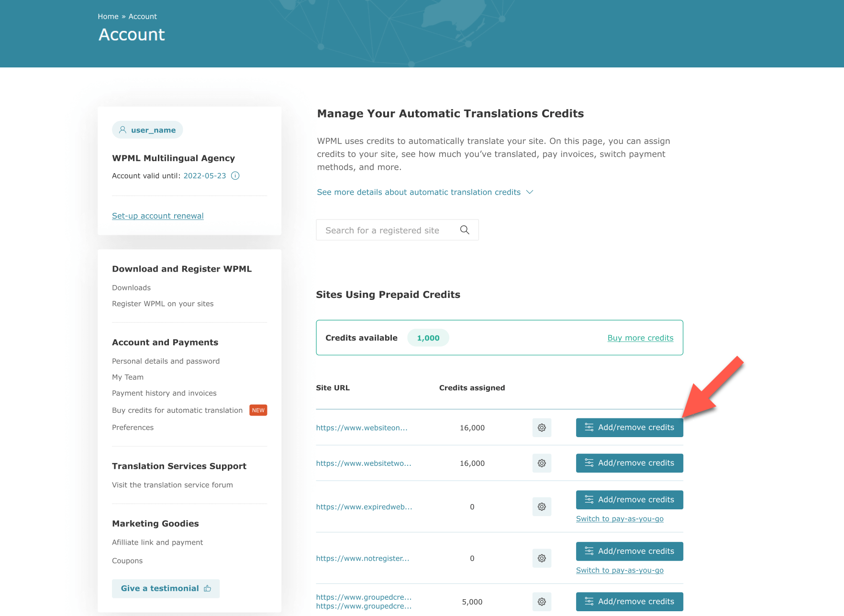Open settings gear for websitetwo site

(x=542, y=463)
